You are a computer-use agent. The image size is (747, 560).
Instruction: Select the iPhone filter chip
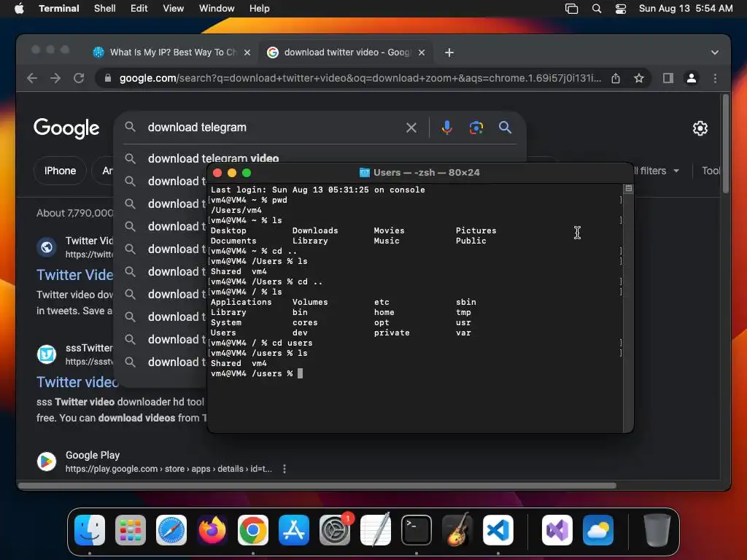60,171
